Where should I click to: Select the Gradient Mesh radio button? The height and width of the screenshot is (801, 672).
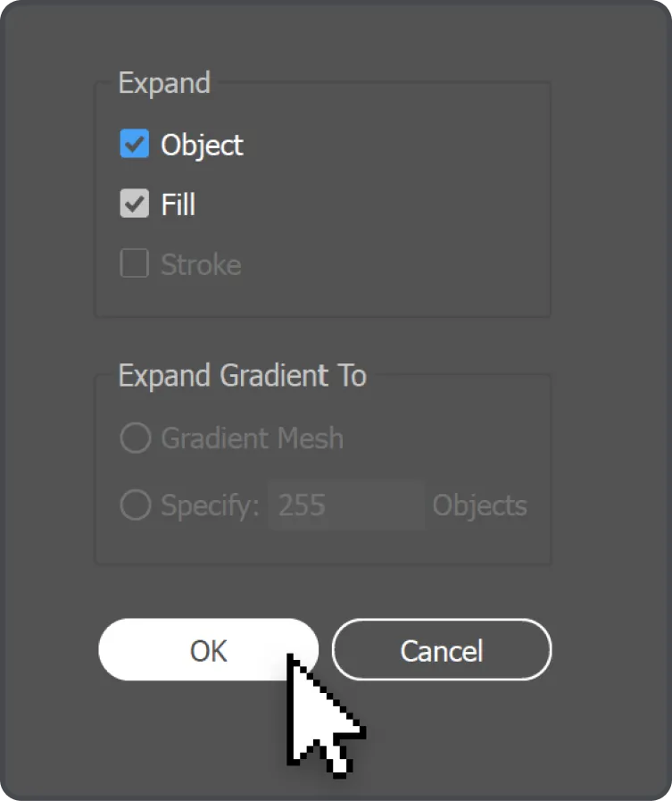[x=136, y=438]
